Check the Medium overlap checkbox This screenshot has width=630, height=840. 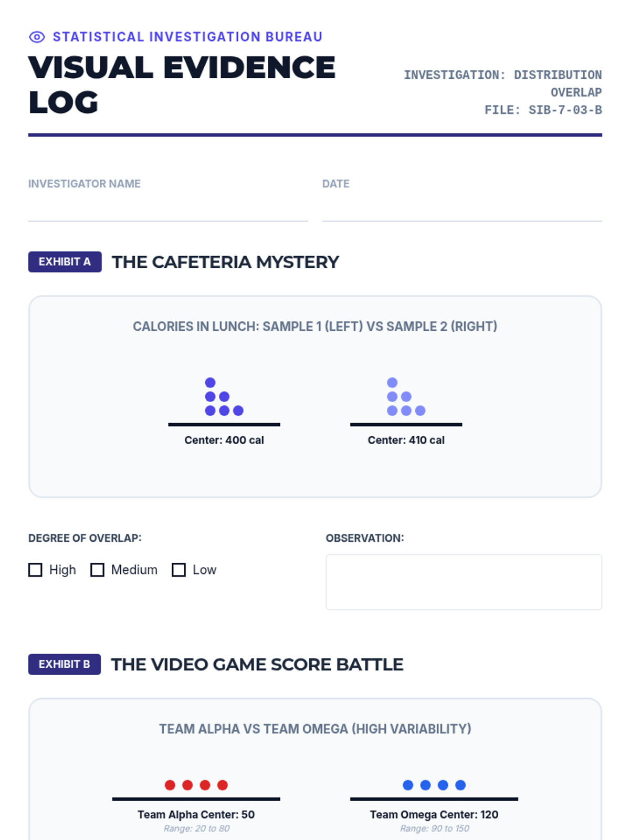click(97, 570)
